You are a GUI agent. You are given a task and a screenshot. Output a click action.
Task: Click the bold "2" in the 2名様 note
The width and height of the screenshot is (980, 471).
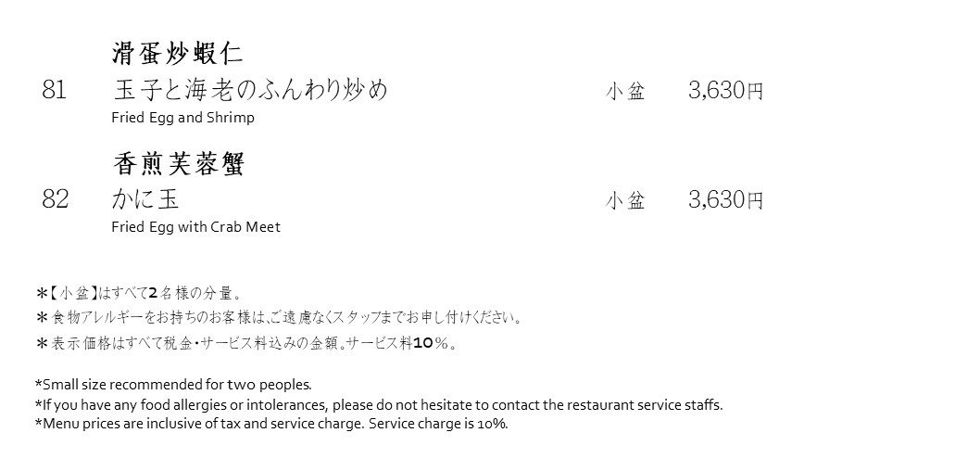[154, 294]
